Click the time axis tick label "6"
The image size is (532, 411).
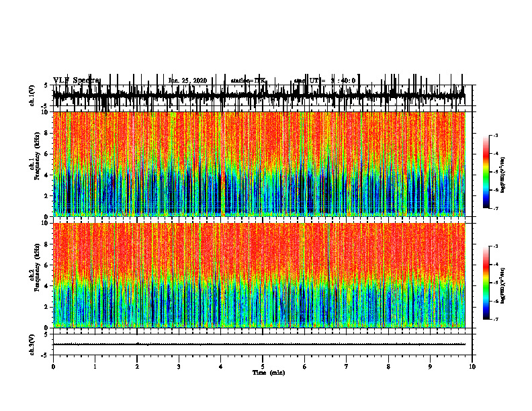pos(304,366)
